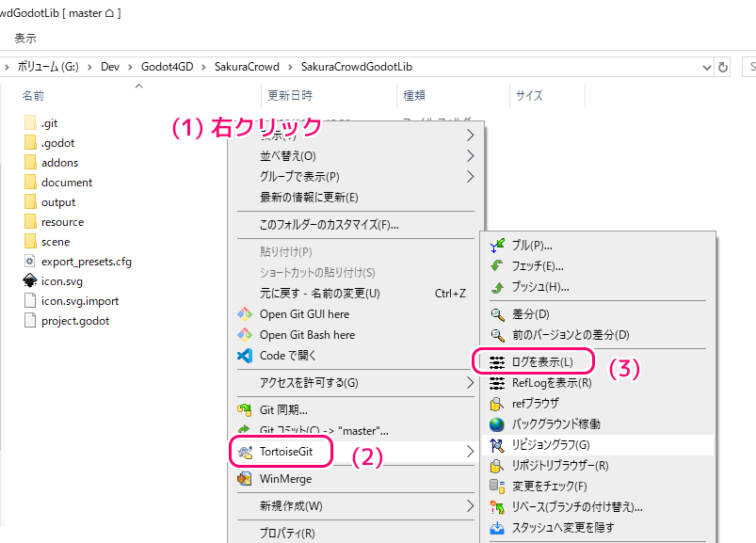Click breadcrumb chevron after SakuraCrowd
Image resolution: width=756 pixels, height=543 pixels.
tap(290, 68)
